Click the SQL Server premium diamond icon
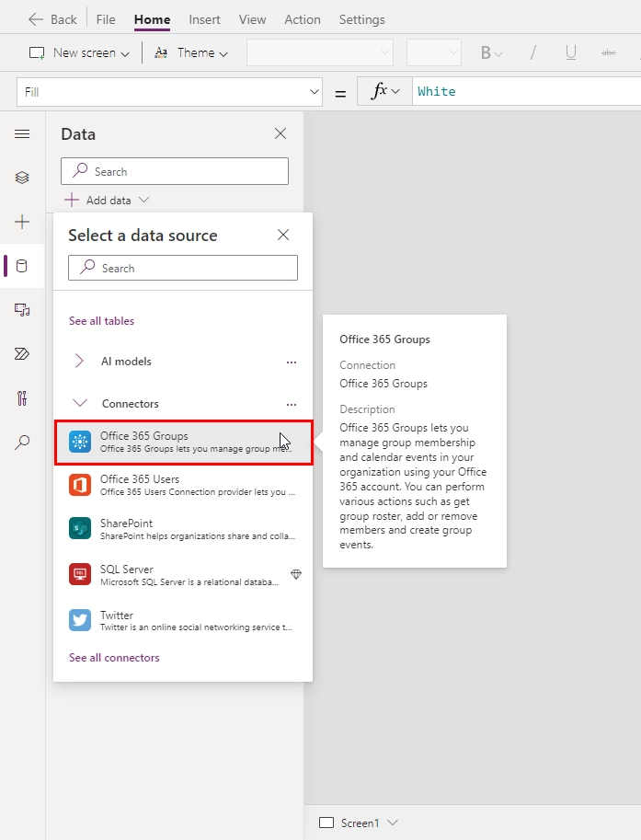 click(296, 574)
